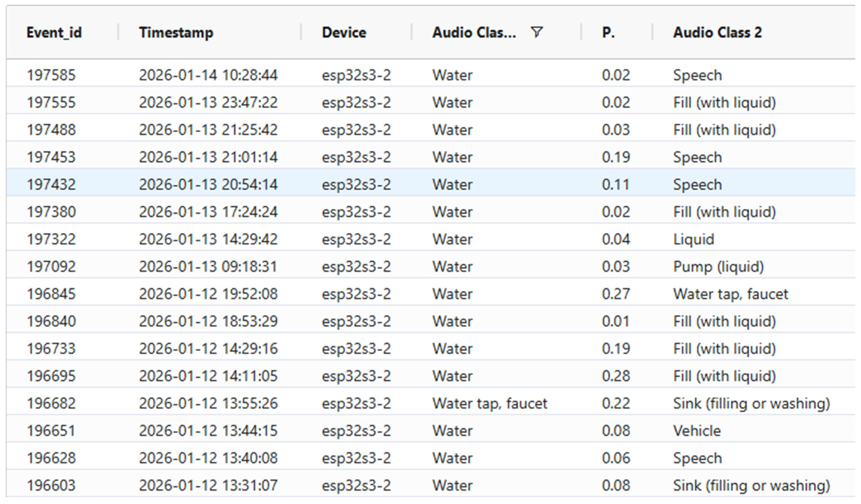The height and width of the screenshot is (504, 861).
Task: Click the esp32s3-2 device cell for event 196840
Action: (356, 321)
